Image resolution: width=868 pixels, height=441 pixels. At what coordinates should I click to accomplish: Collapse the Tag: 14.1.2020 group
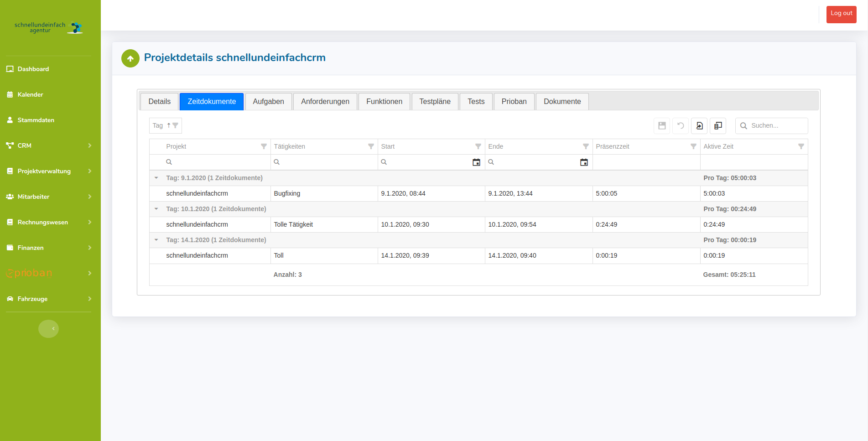[156, 240]
